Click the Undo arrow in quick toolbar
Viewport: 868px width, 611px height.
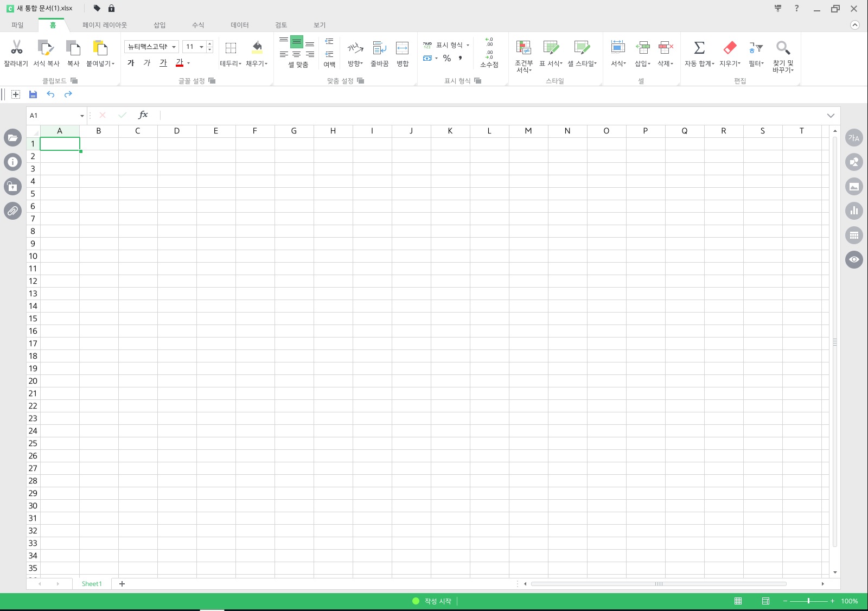coord(50,94)
